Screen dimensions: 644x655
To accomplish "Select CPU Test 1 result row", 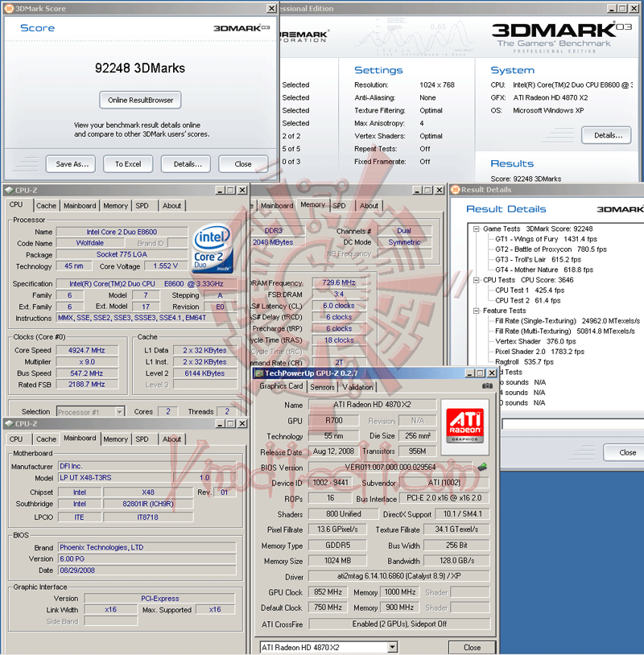I will (530, 290).
